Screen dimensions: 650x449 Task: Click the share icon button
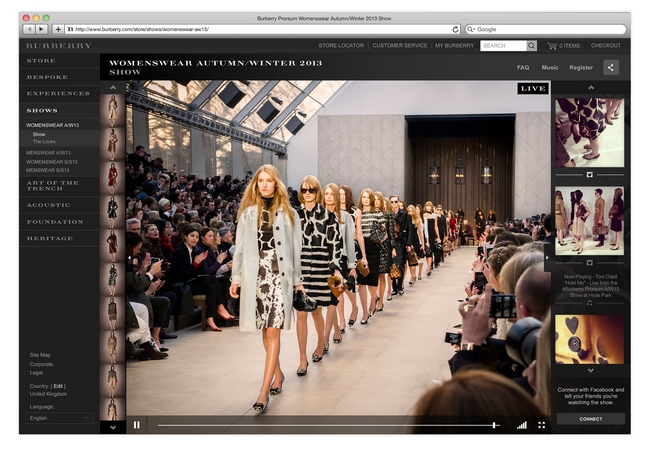point(611,67)
